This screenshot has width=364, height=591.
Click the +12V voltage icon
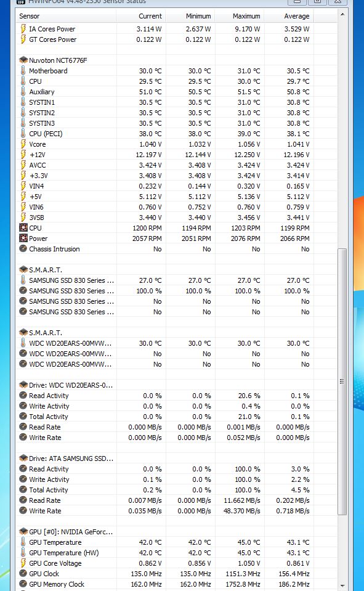[23, 155]
